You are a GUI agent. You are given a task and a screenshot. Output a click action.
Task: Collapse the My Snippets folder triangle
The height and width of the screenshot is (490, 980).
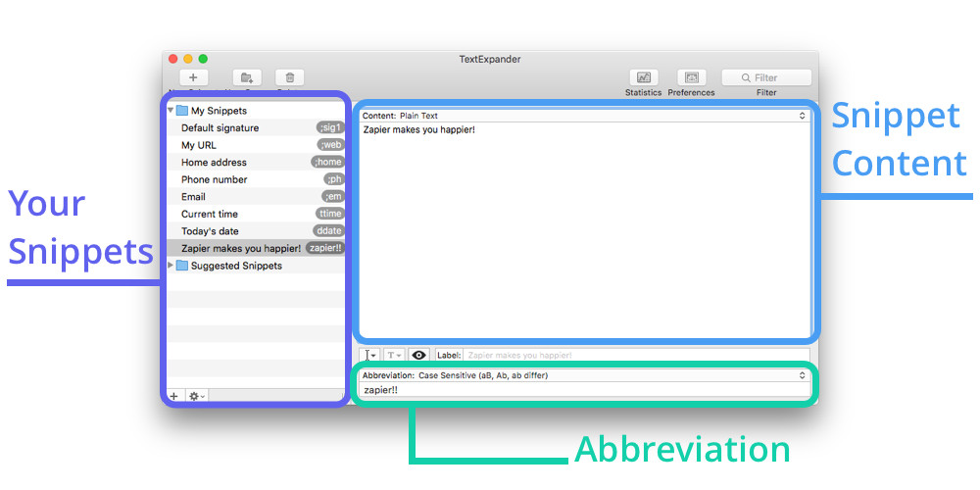coord(171,110)
